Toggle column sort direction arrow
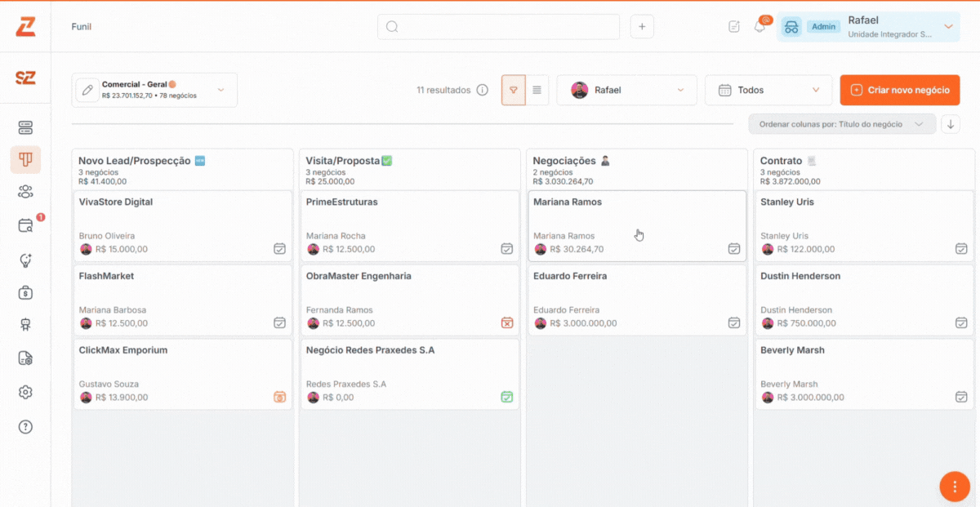 coord(950,124)
